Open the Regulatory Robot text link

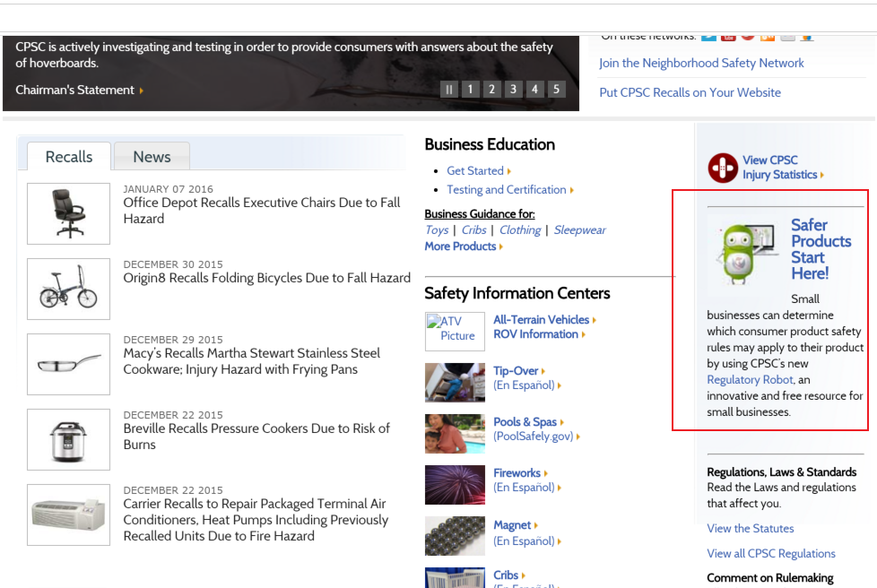coord(750,380)
